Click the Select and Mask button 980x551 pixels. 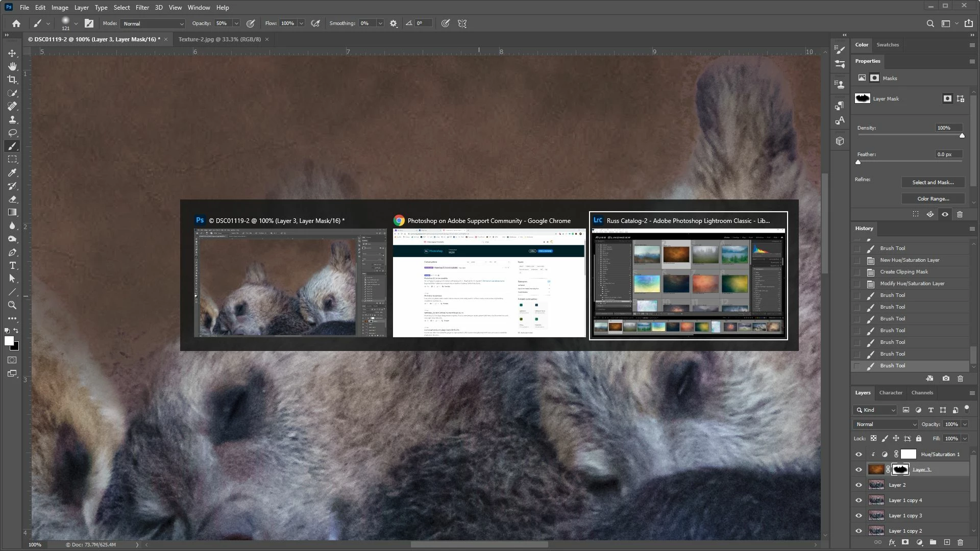pyautogui.click(x=933, y=183)
